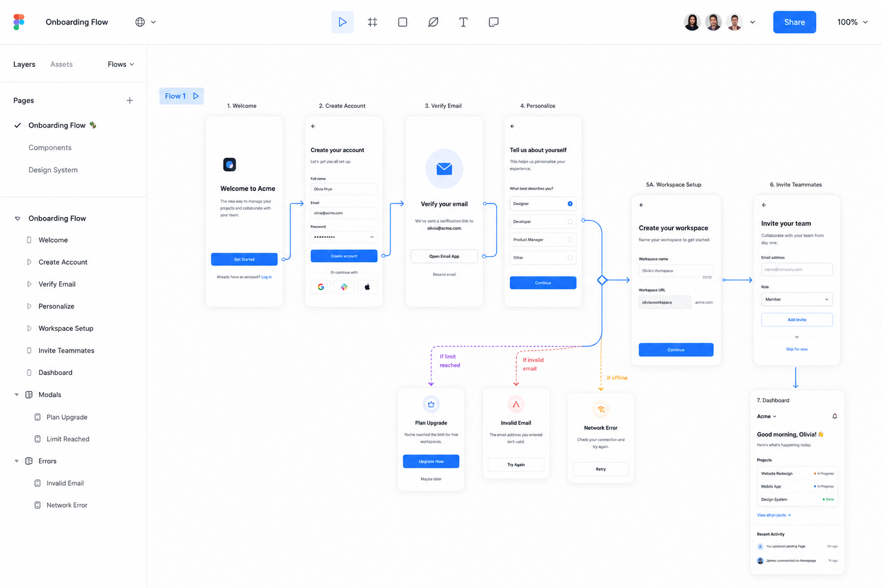Select the Move tool arrow
This screenshot has height=588, width=882.
(342, 22)
